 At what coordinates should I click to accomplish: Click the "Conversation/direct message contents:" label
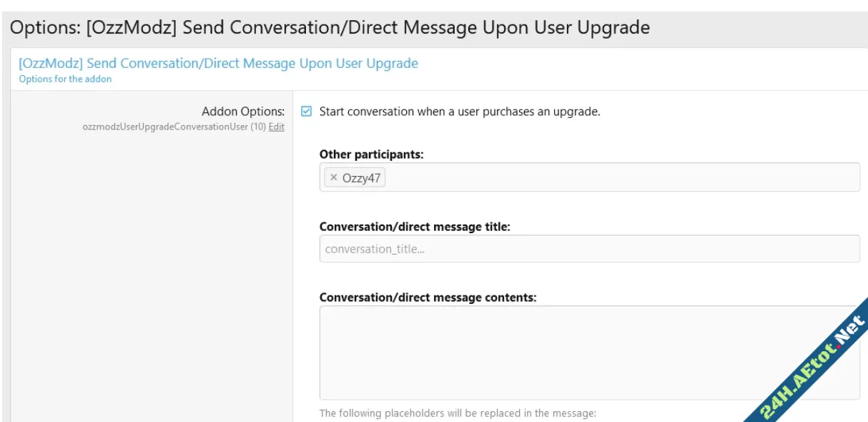click(x=428, y=298)
